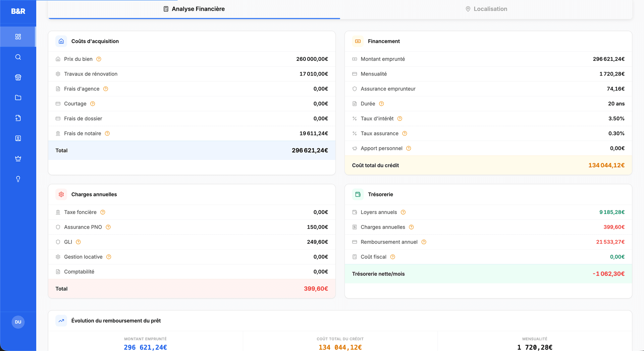The height and width of the screenshot is (351, 644).
Task: Open the contact profile sidebar icon
Action: coord(18,138)
